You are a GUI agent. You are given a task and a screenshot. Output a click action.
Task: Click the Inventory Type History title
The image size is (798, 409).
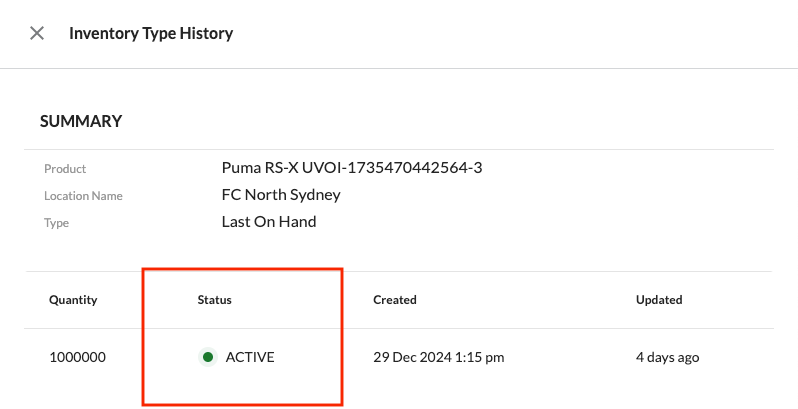(x=151, y=33)
